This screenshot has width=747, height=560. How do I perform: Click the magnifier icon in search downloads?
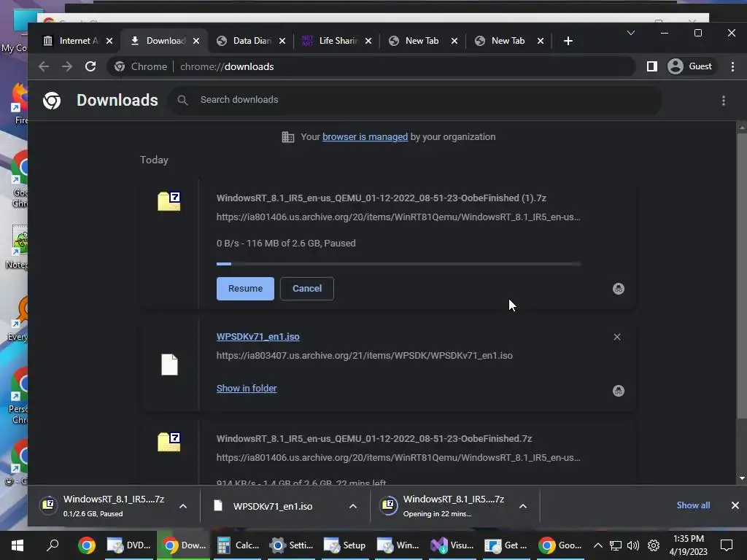[182, 100]
